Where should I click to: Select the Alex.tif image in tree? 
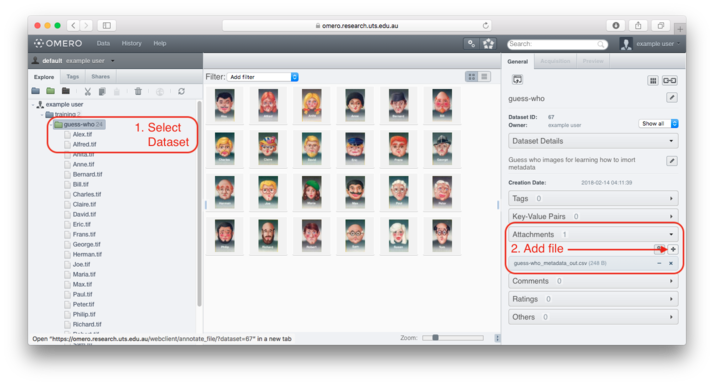point(82,134)
